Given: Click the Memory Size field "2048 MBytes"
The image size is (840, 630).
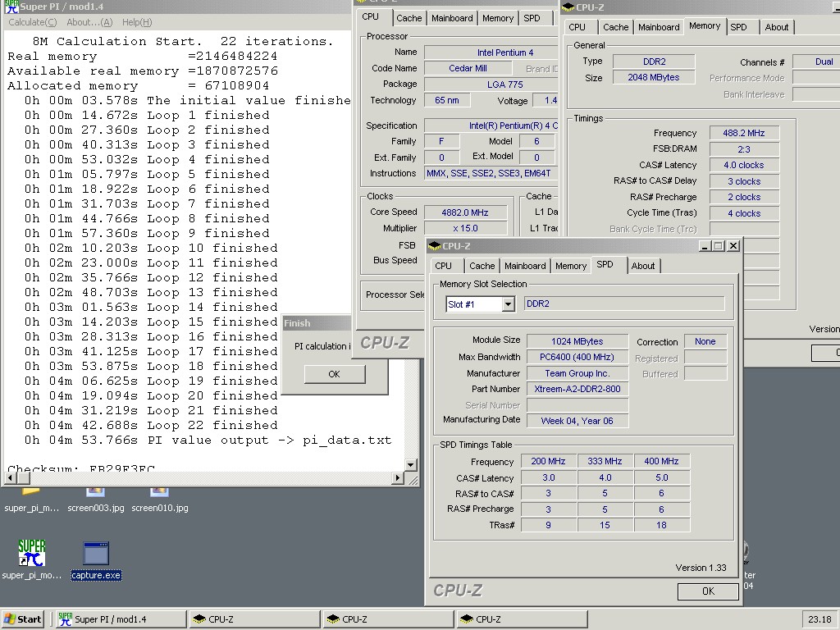Looking at the screenshot, I should pos(654,77).
